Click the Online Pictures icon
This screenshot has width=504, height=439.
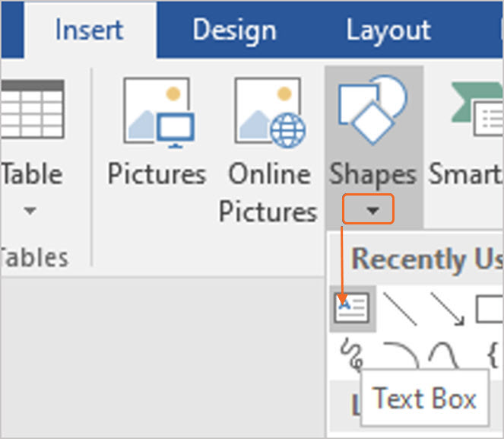coord(270,113)
